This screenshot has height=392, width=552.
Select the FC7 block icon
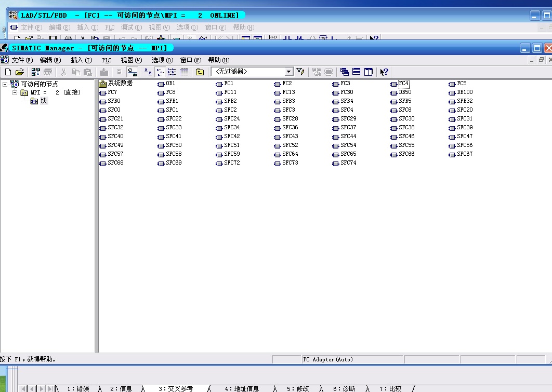103,92
